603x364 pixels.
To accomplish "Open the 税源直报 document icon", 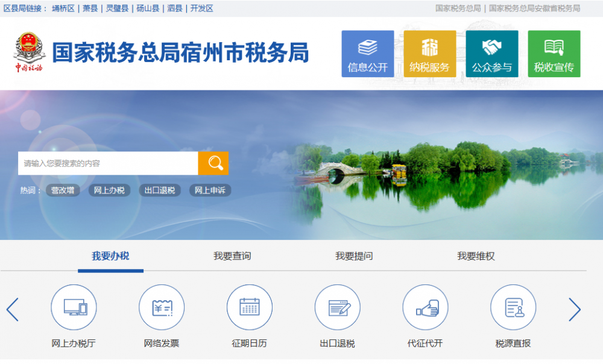I will [x=513, y=307].
